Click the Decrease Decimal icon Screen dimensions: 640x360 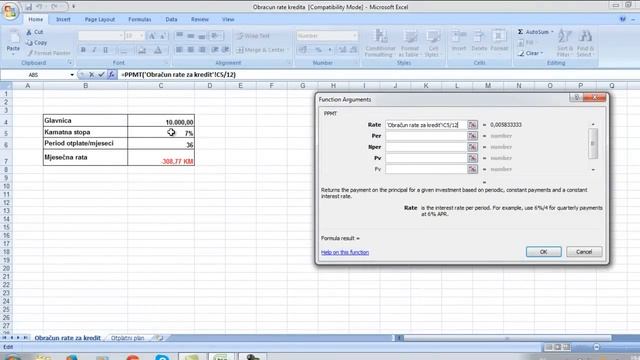pos(353,50)
